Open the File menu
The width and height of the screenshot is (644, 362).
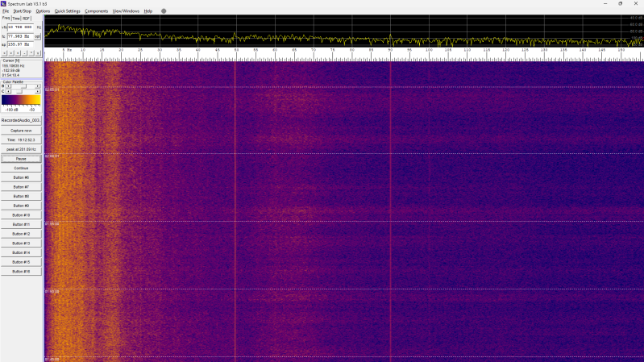(x=6, y=11)
